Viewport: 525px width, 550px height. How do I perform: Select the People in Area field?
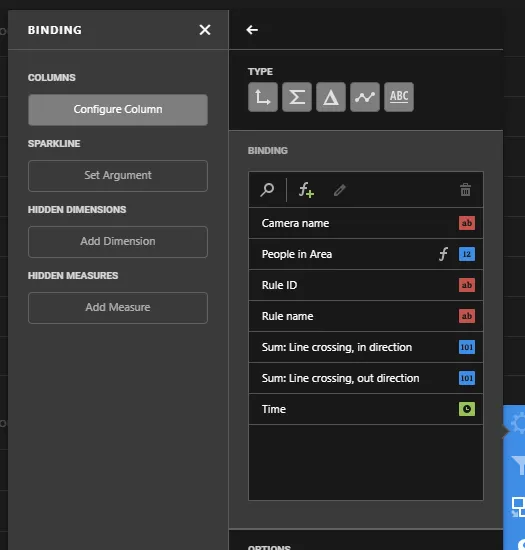pos(366,254)
